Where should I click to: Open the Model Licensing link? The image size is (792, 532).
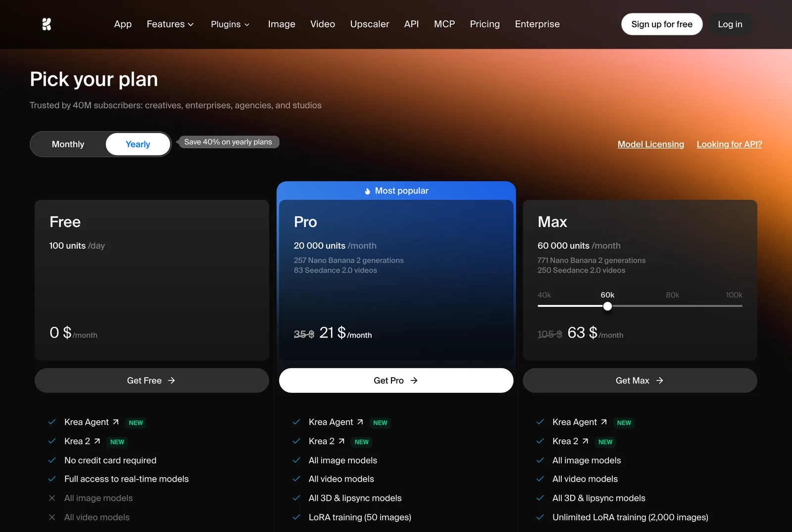pos(651,145)
